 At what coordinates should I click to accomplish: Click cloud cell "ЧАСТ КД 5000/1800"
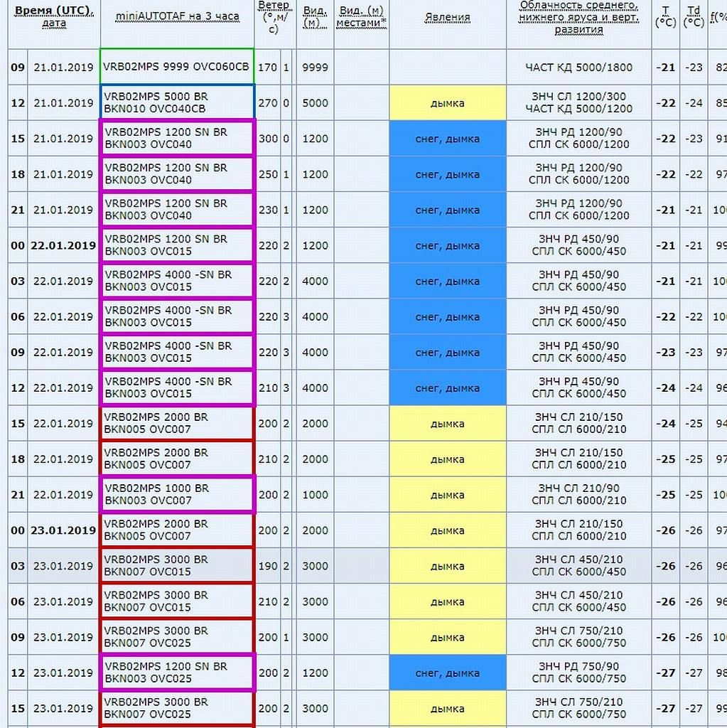pos(578,68)
